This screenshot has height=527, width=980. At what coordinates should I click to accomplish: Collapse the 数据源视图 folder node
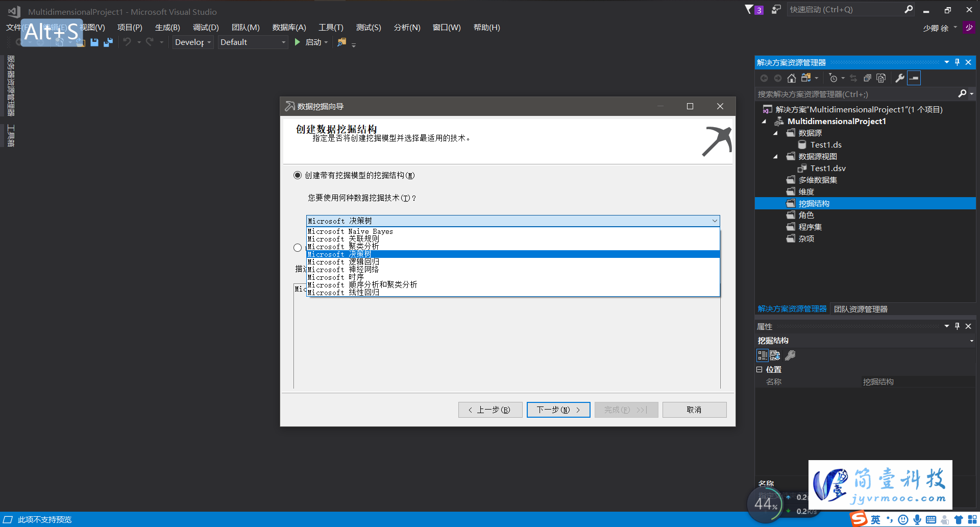click(776, 157)
